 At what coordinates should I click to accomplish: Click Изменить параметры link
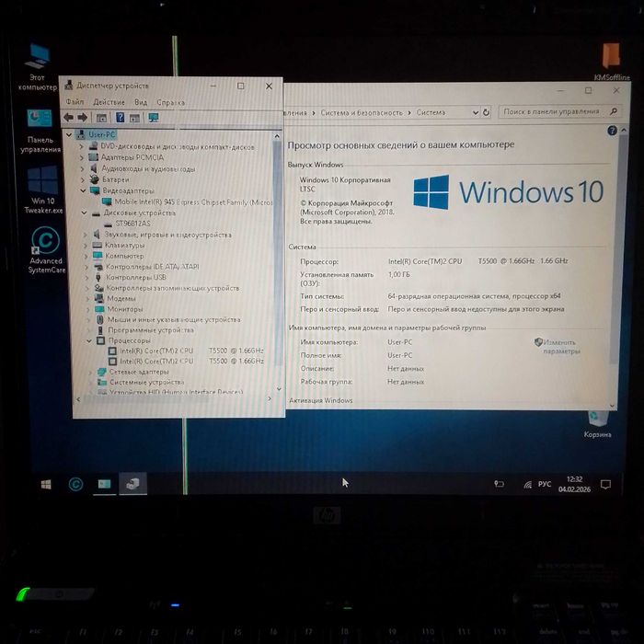(558, 346)
